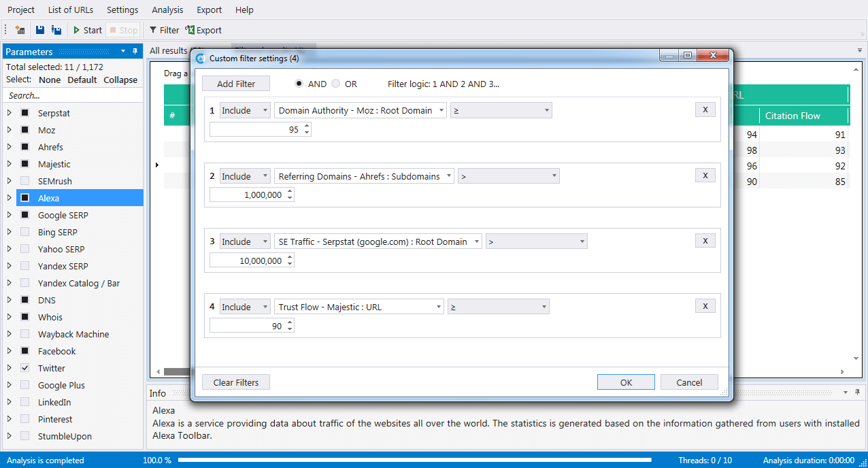Click the Citation Flow column header
This screenshot has height=468, width=868.
coord(804,116)
